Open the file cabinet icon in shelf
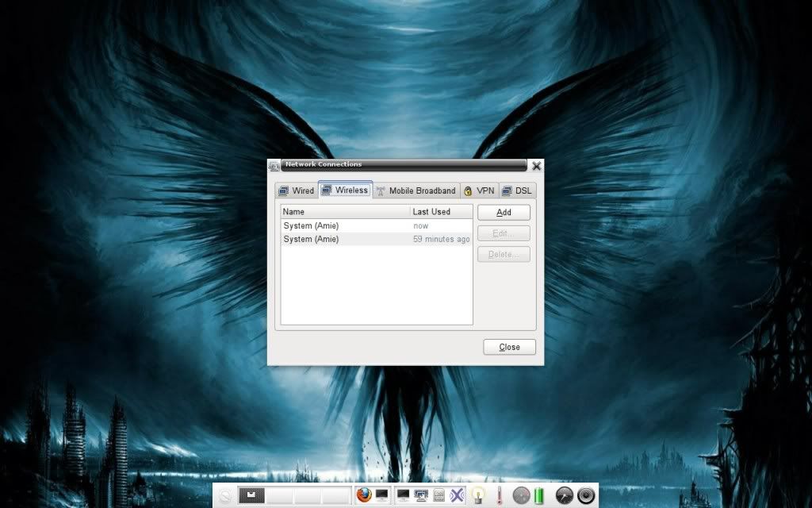This screenshot has height=508, width=812. 439,496
